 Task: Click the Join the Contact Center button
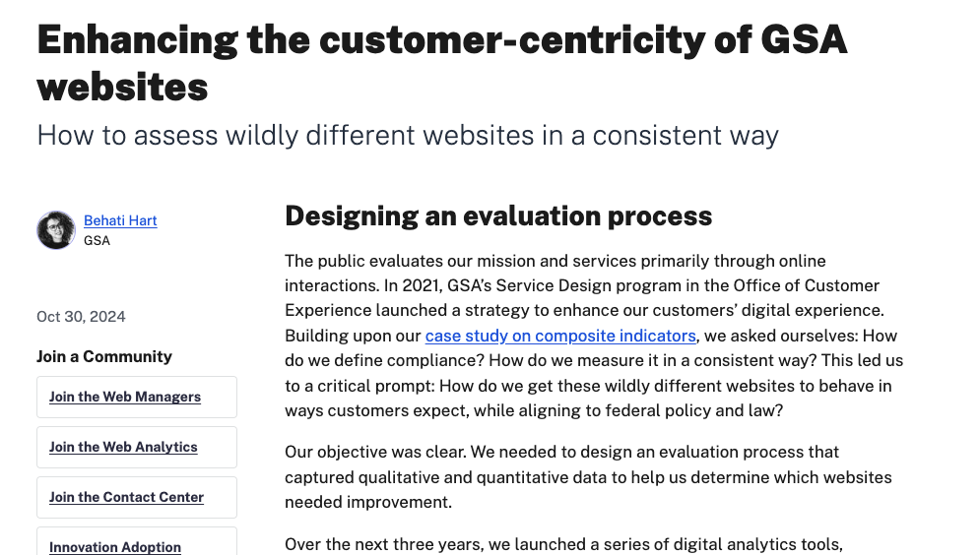pos(126,497)
